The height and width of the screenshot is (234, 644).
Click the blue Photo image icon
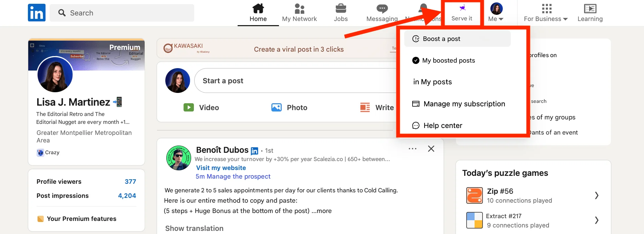277,107
